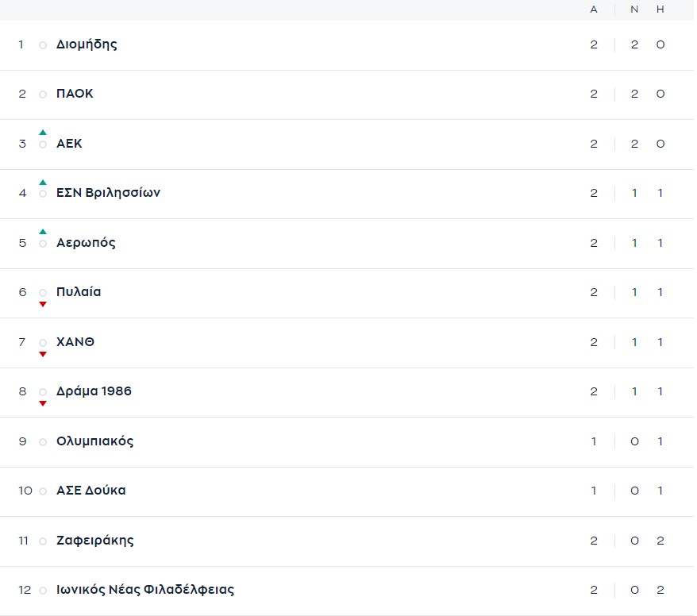This screenshot has width=697, height=616.
Task: Click the rank number 12 in standings
Action: [25, 590]
